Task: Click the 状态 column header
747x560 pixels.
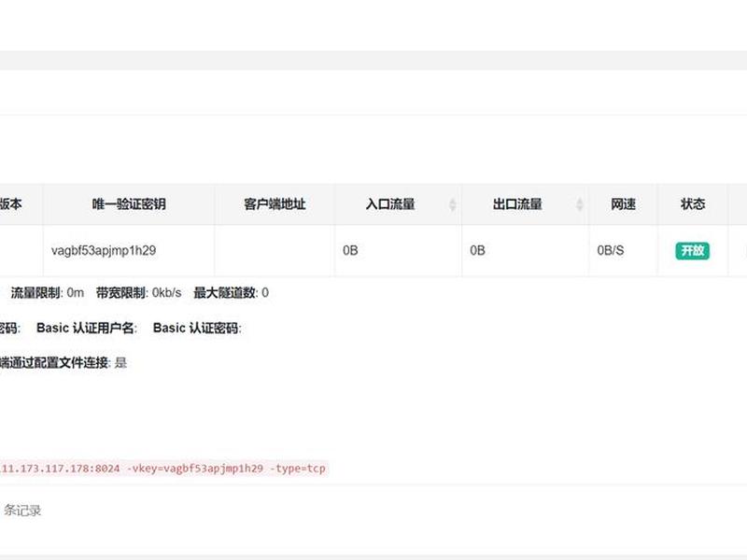Action: coord(693,204)
